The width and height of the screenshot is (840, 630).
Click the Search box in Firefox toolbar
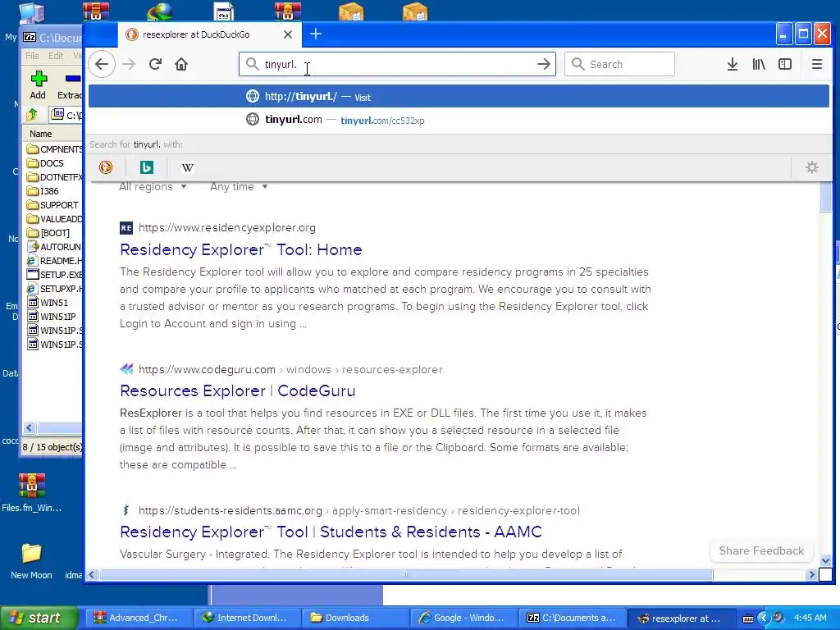(x=619, y=64)
